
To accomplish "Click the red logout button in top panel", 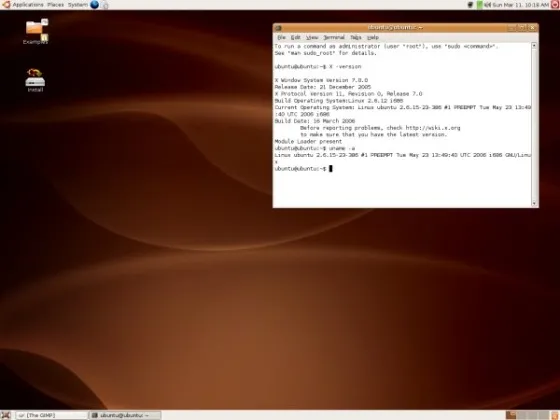I will pyautogui.click(x=555, y=5).
